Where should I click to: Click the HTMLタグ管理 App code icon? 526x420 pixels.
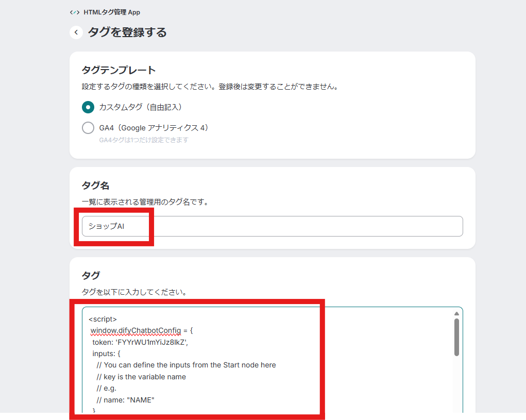(75, 12)
